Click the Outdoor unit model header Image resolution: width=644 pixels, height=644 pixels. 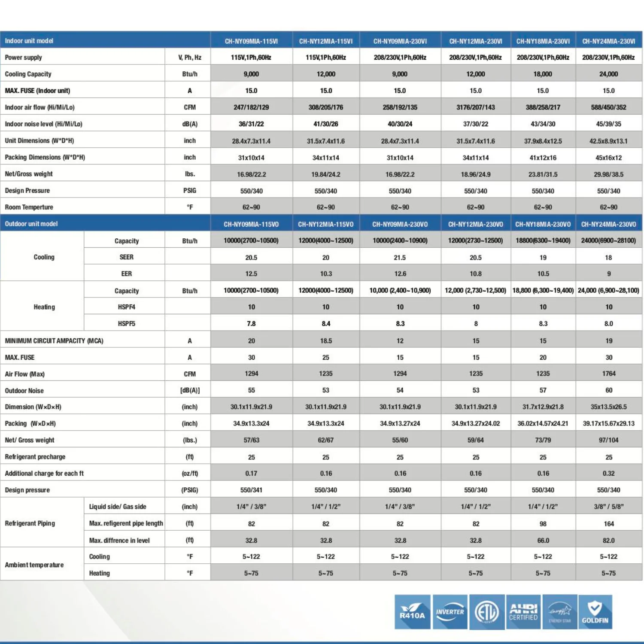click(x=31, y=224)
